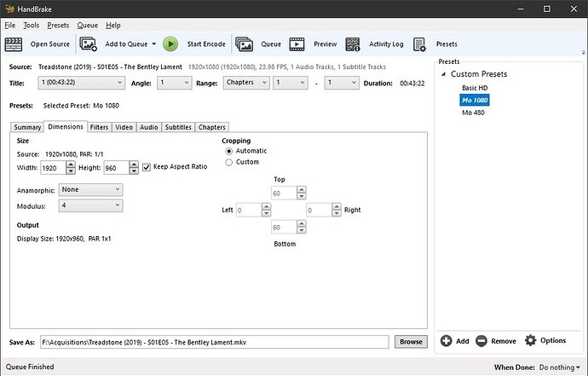Select the Basic HD preset

tap(475, 88)
